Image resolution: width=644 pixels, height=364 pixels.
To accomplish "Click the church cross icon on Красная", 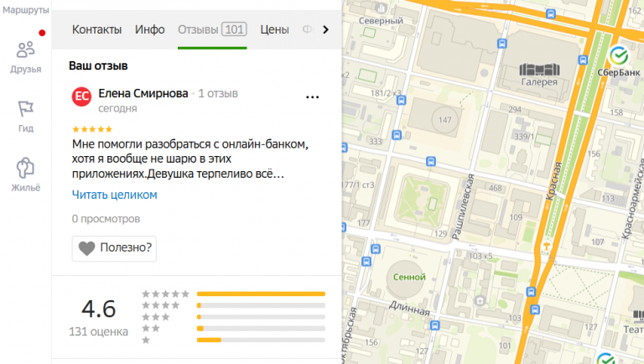I will [547, 246].
